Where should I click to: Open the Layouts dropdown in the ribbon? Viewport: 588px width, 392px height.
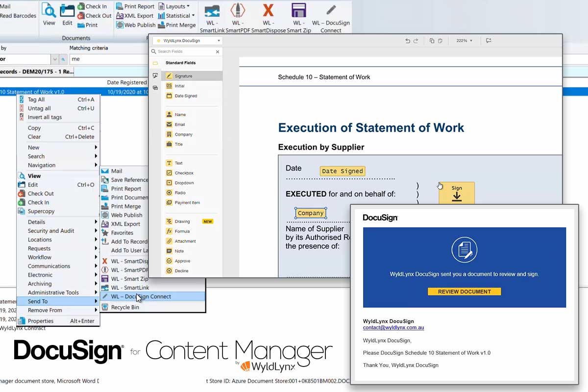click(174, 6)
